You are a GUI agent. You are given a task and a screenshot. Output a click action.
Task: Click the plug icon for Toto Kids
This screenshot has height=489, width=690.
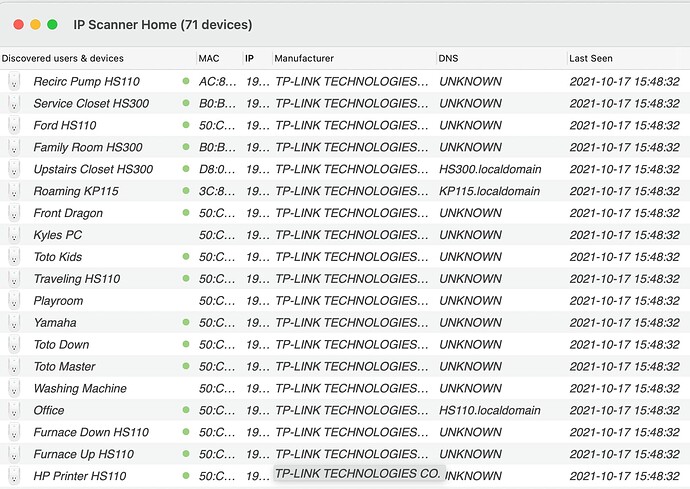pyautogui.click(x=14, y=257)
